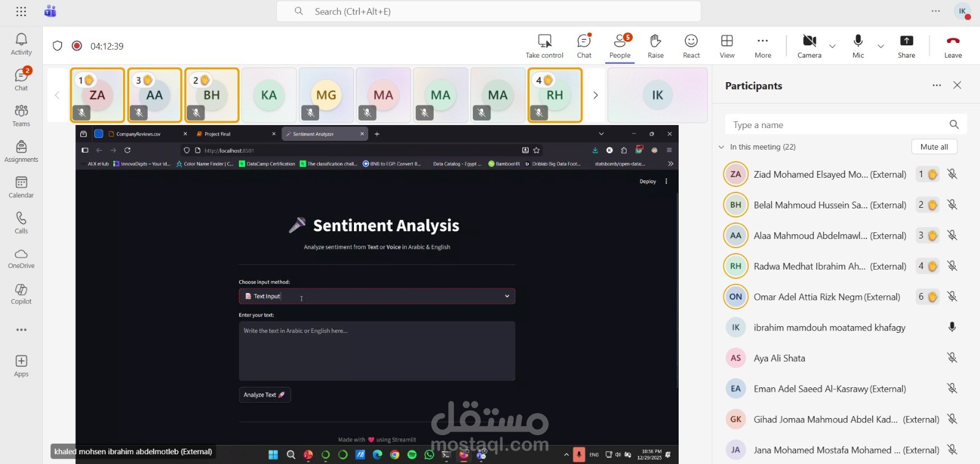Open IK profile avatar at top right
Image resolution: width=980 pixels, height=464 pixels.
pos(962,11)
